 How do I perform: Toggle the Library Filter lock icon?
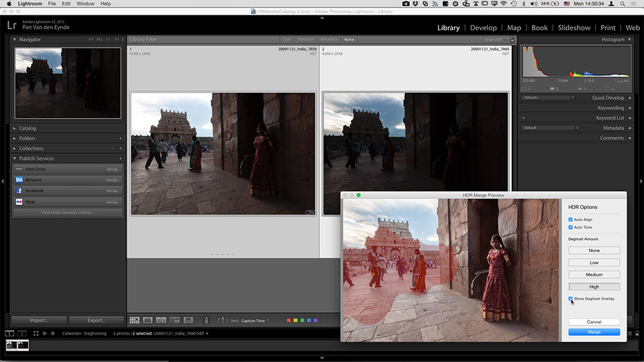coord(512,40)
